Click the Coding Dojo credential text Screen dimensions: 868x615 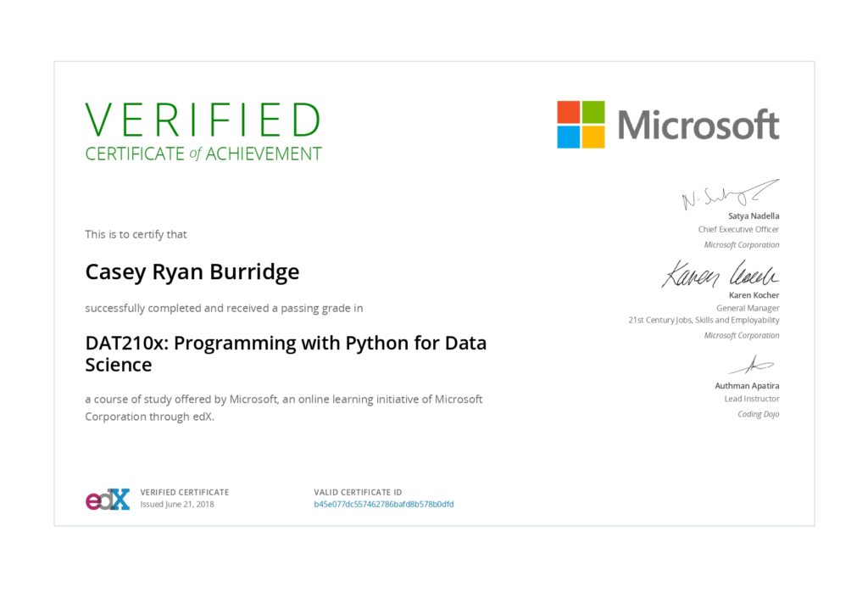[x=757, y=413]
